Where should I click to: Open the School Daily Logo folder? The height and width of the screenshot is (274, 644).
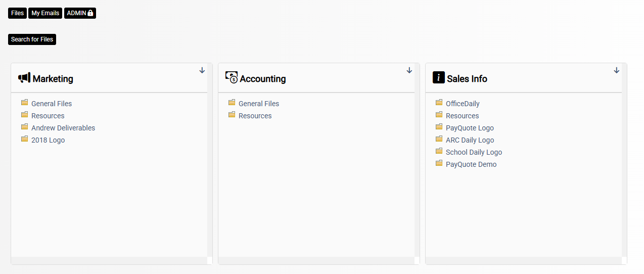click(474, 152)
